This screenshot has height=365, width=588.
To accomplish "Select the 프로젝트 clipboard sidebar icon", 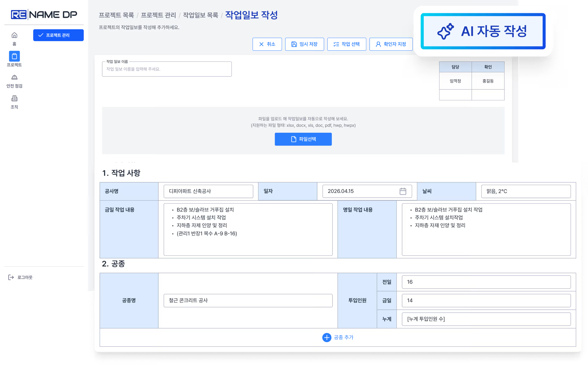I will pos(14,56).
